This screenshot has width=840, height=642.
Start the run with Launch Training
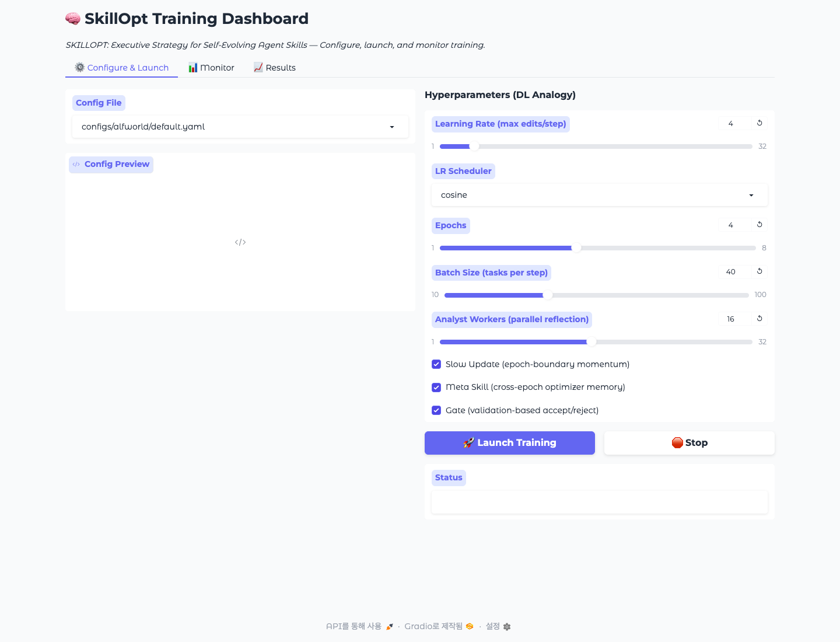pos(510,443)
